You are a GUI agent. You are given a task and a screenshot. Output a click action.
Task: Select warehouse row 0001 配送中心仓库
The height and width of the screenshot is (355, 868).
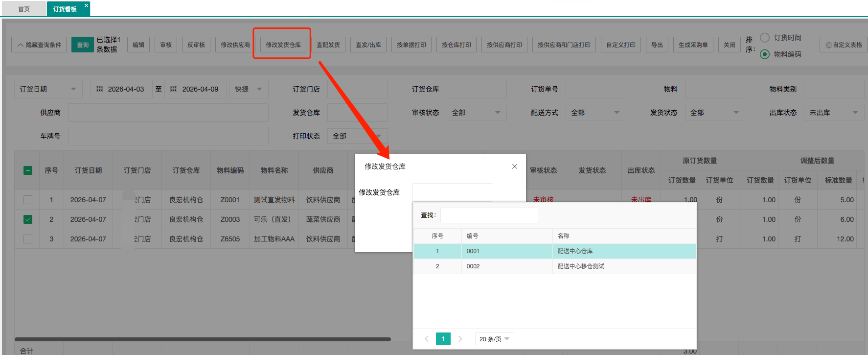coord(555,251)
